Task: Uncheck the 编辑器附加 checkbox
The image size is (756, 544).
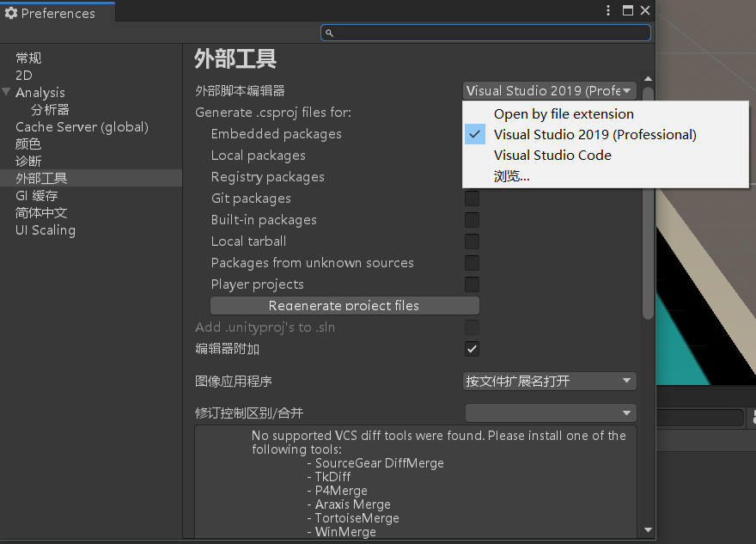Action: tap(472, 349)
